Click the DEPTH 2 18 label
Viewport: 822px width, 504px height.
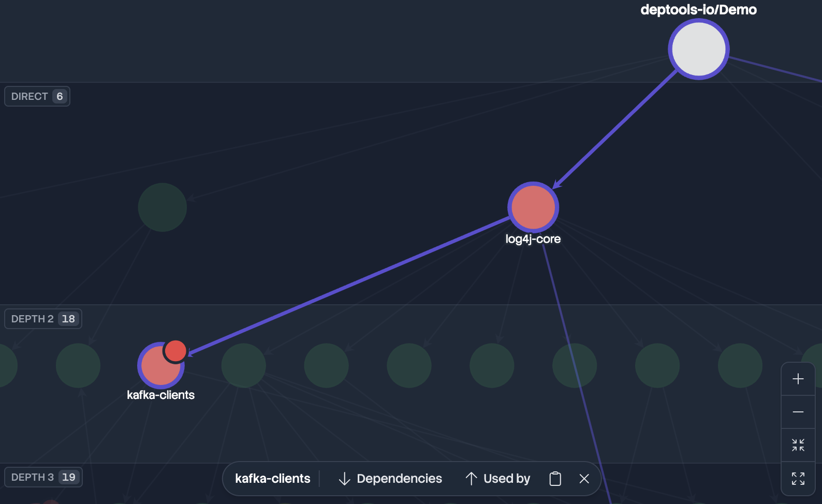click(43, 319)
